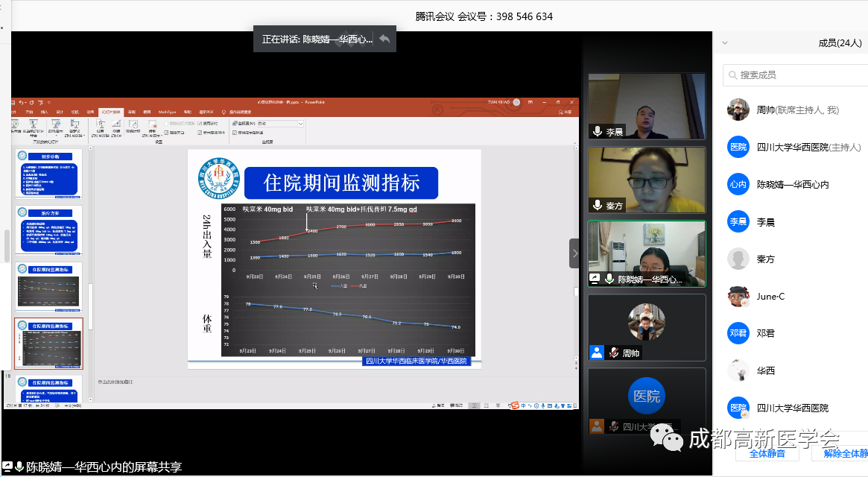868x477 pixels.
Task: Click the redo icon in PowerPoint title bar
Action: pos(31,103)
